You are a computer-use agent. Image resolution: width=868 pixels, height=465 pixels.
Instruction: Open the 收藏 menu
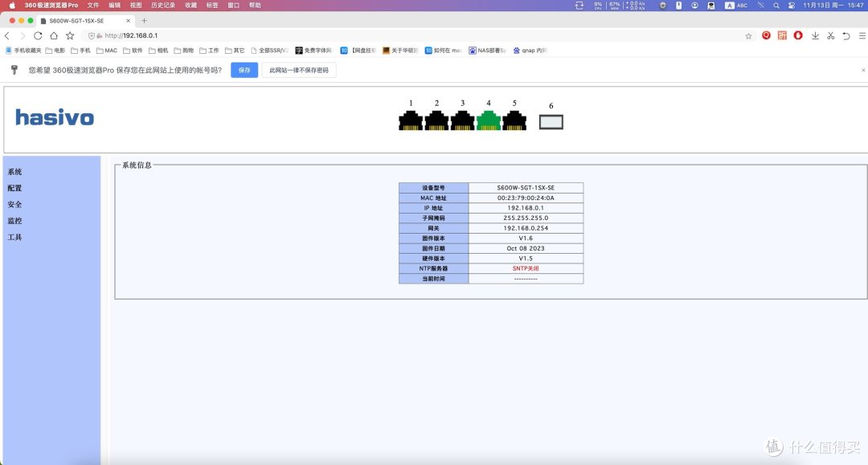(x=191, y=6)
